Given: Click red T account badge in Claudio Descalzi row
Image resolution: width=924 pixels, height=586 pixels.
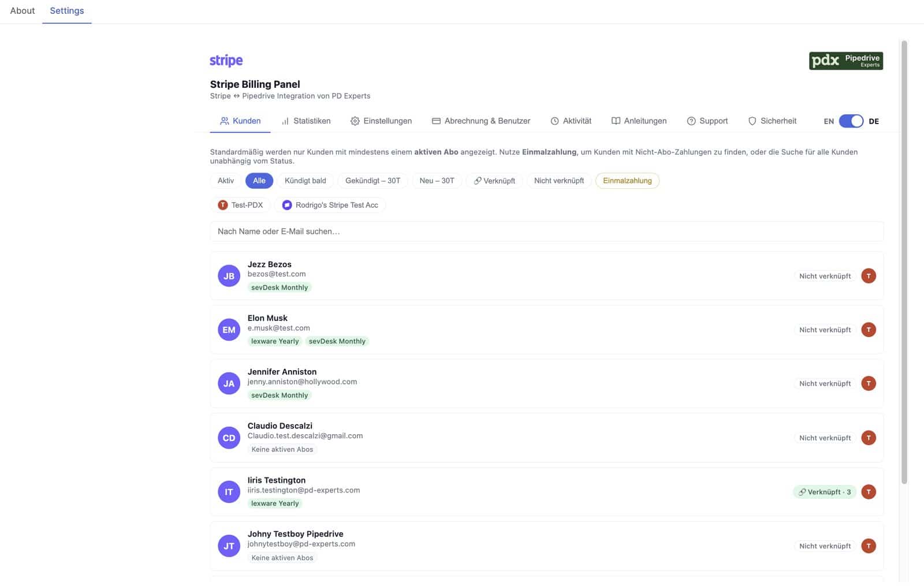Looking at the screenshot, I should 869,438.
